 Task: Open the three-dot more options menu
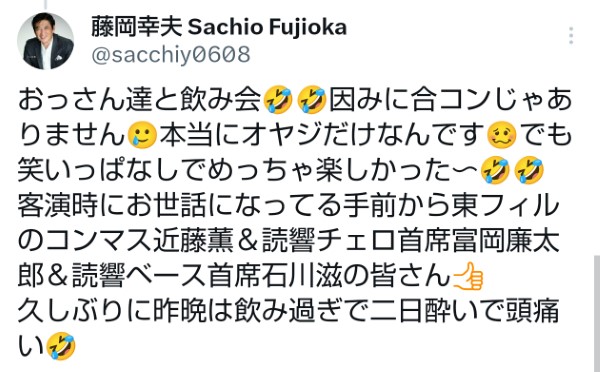pos(571,36)
